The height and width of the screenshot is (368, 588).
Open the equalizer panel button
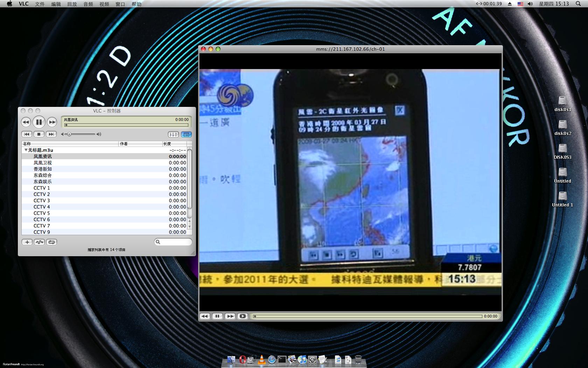point(173,135)
